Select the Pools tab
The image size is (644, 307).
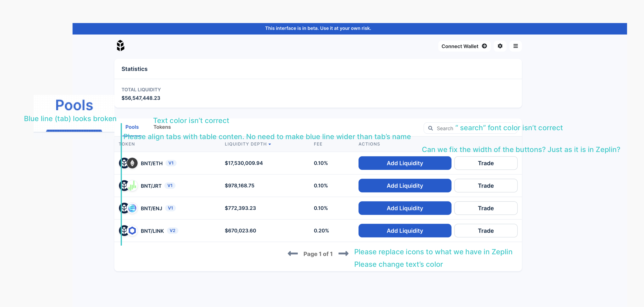[x=132, y=127]
